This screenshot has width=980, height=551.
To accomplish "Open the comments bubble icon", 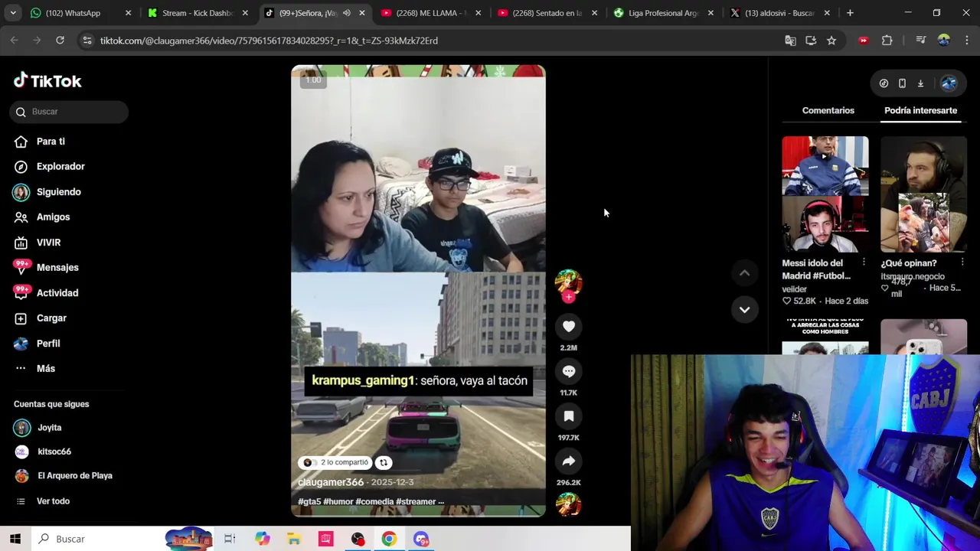I will pos(569,371).
